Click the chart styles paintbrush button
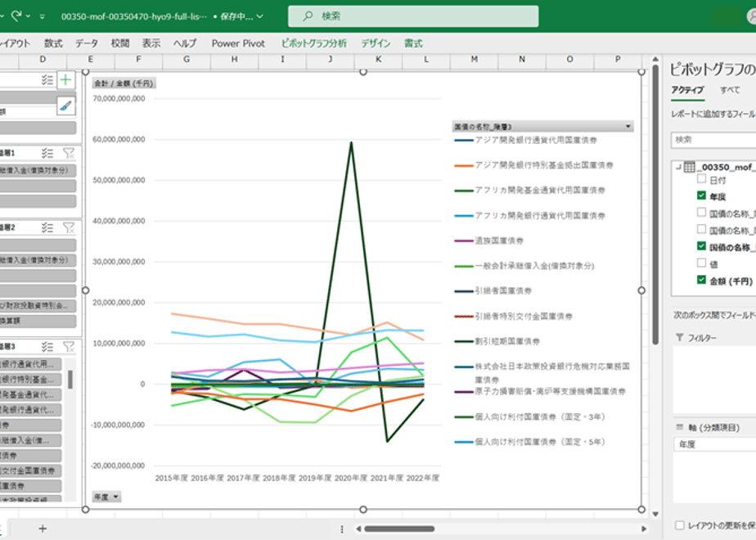756x540 pixels. [x=66, y=106]
